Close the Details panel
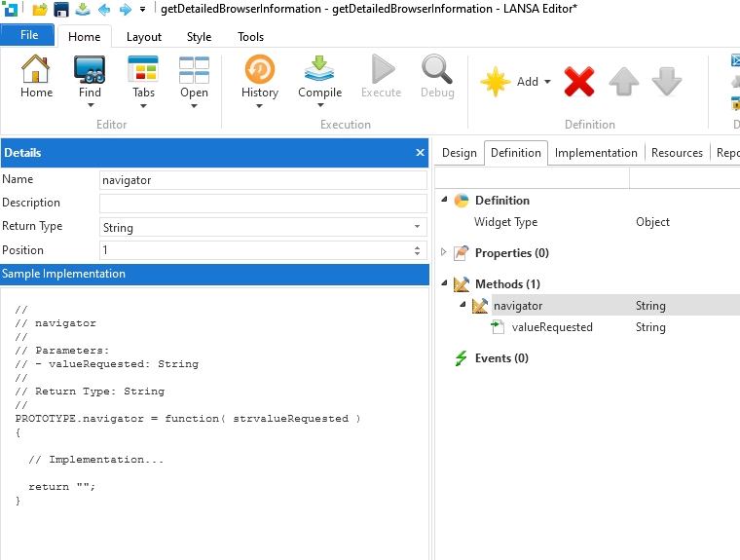The image size is (740, 560). click(421, 153)
